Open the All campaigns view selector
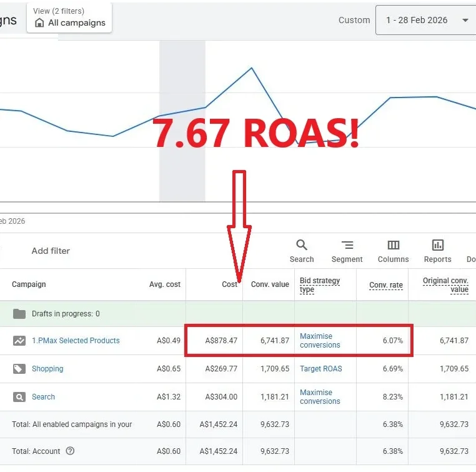 coord(69,18)
